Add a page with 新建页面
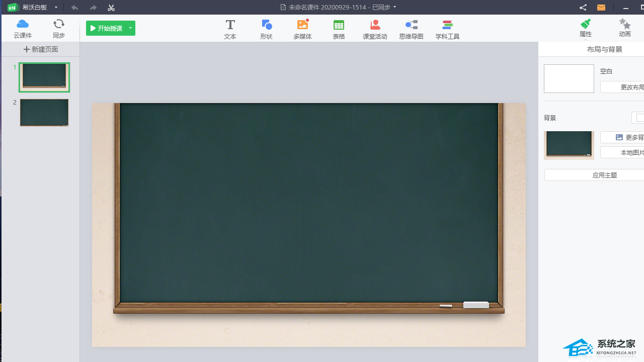This screenshot has height=362, width=644. pos(41,49)
